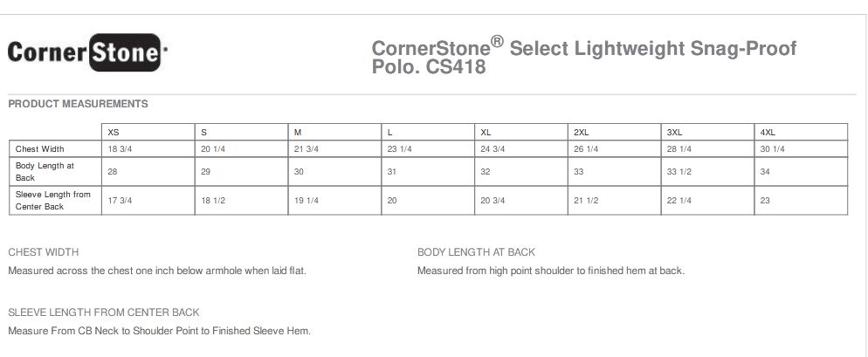The width and height of the screenshot is (868, 357).
Task: Click the PRODUCT MEASUREMENTS heading
Action: coord(78,104)
